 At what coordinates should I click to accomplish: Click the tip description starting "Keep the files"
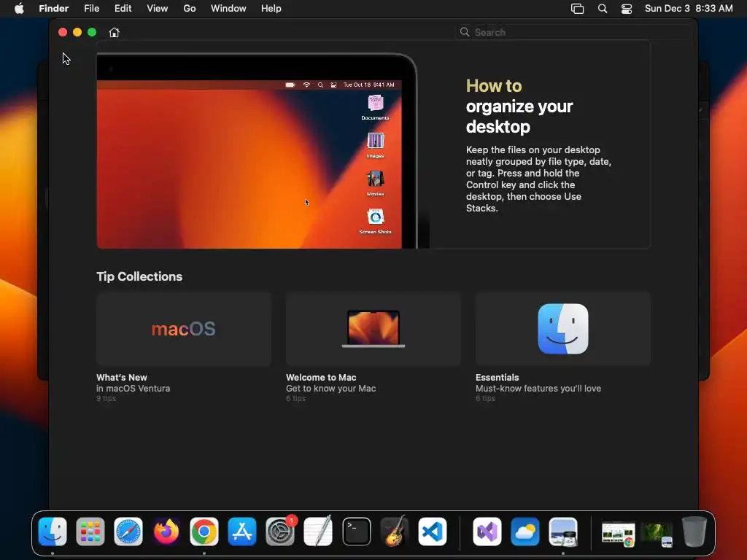[538, 179]
